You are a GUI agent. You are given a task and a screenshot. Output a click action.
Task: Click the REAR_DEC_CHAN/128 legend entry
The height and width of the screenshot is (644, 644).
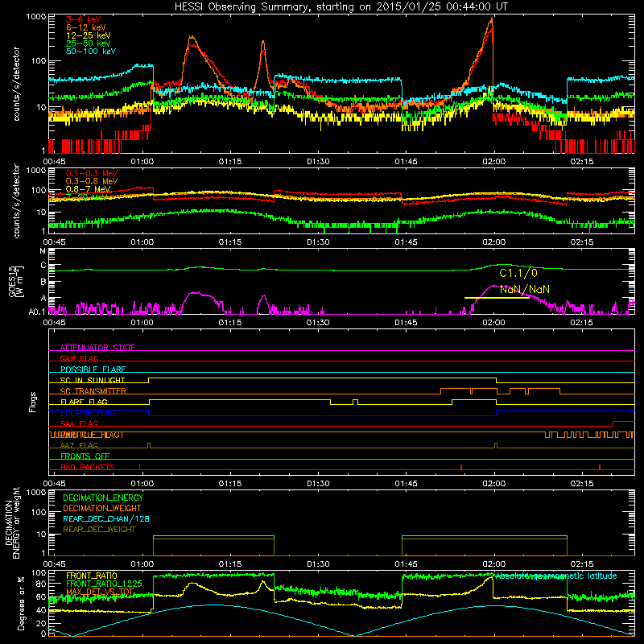(x=106, y=519)
